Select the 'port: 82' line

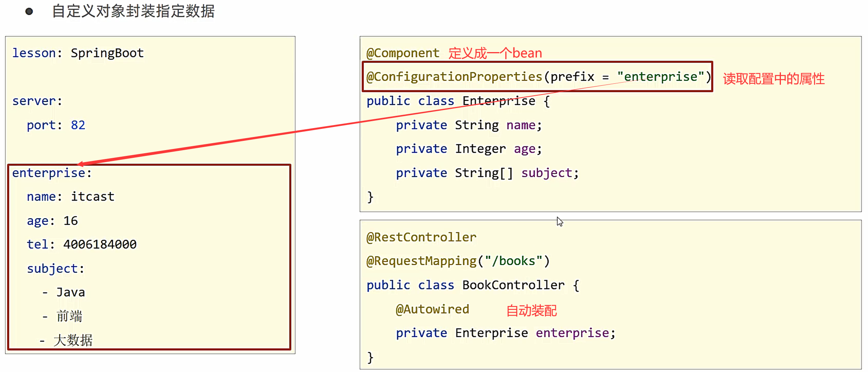[56, 125]
